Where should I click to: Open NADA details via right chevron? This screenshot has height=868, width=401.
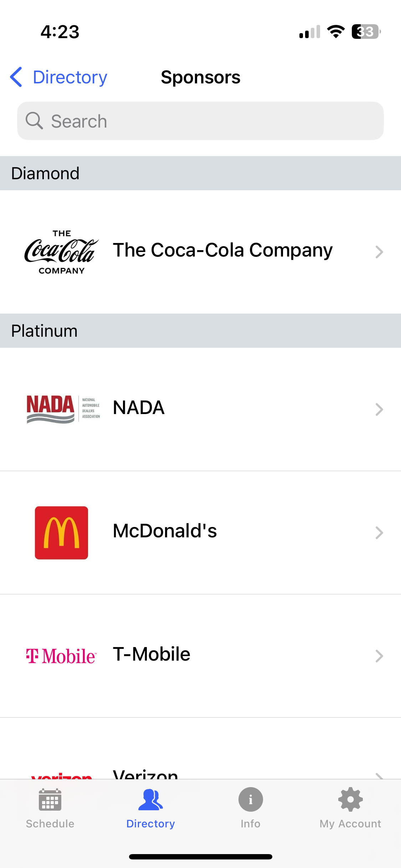click(x=379, y=409)
